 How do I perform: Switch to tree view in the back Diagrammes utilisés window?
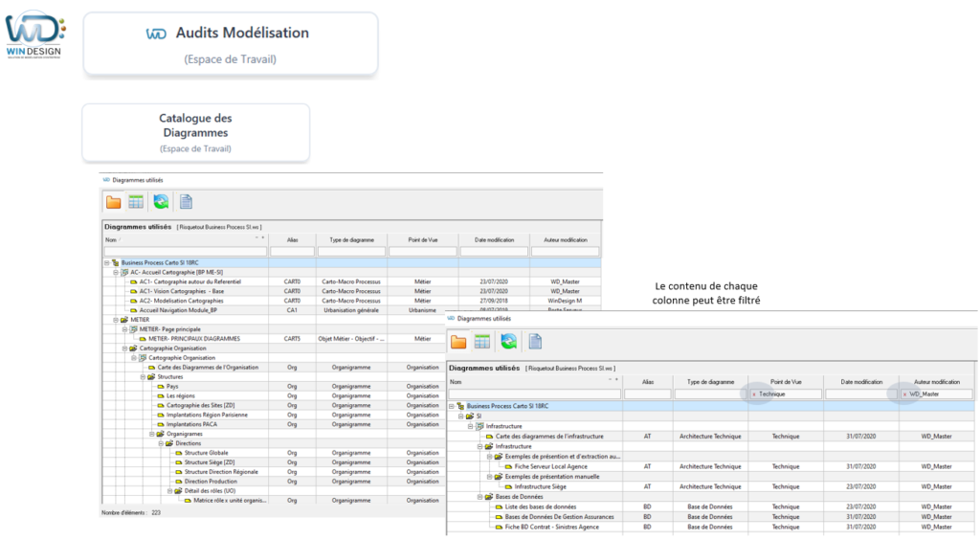113,202
